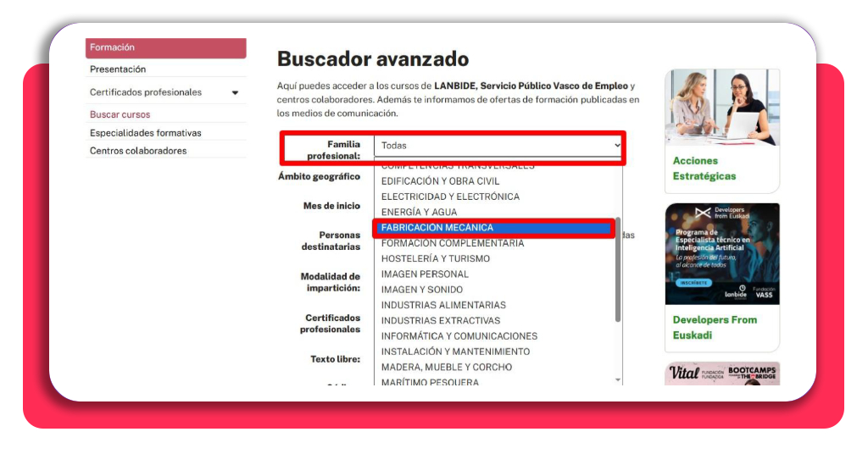Click the dropdown list scroll-down arrow

tap(618, 380)
